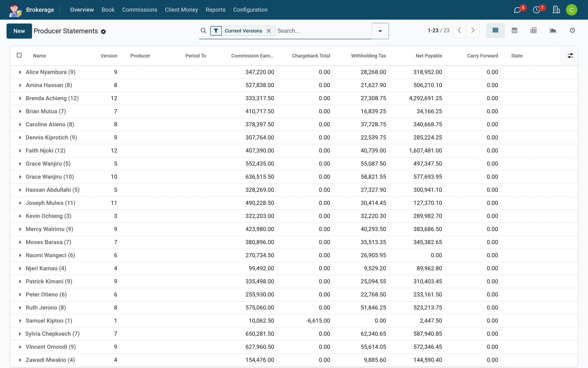This screenshot has height=368, width=588.
Task: Remove the Current Versions filter
Action: 269,31
